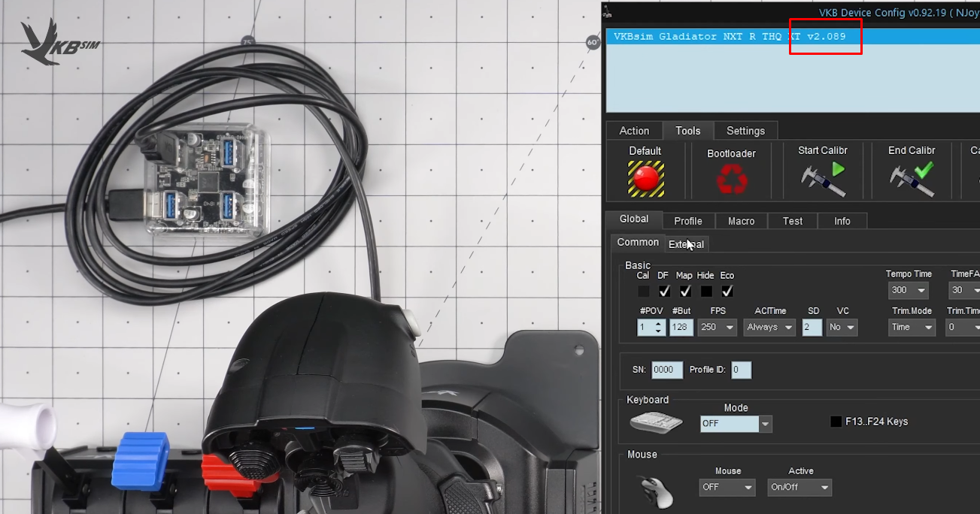This screenshot has height=514, width=980.
Task: Click the red Default reset button icon
Action: tap(646, 179)
